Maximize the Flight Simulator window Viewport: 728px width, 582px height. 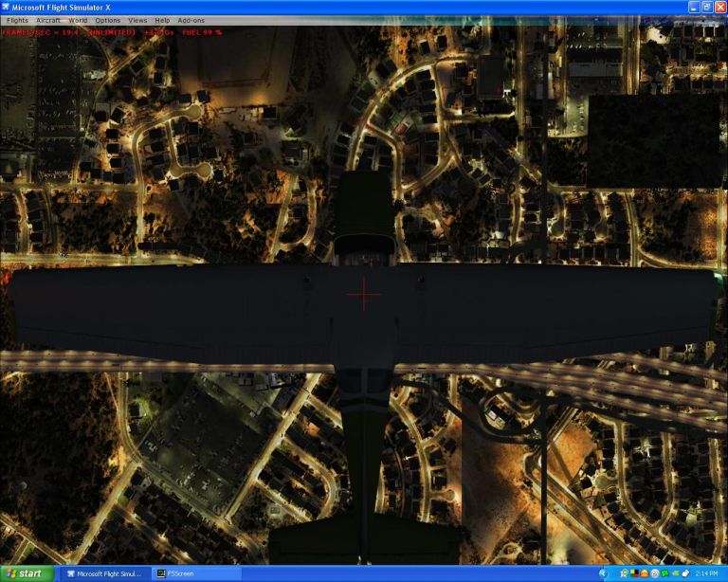706,7
